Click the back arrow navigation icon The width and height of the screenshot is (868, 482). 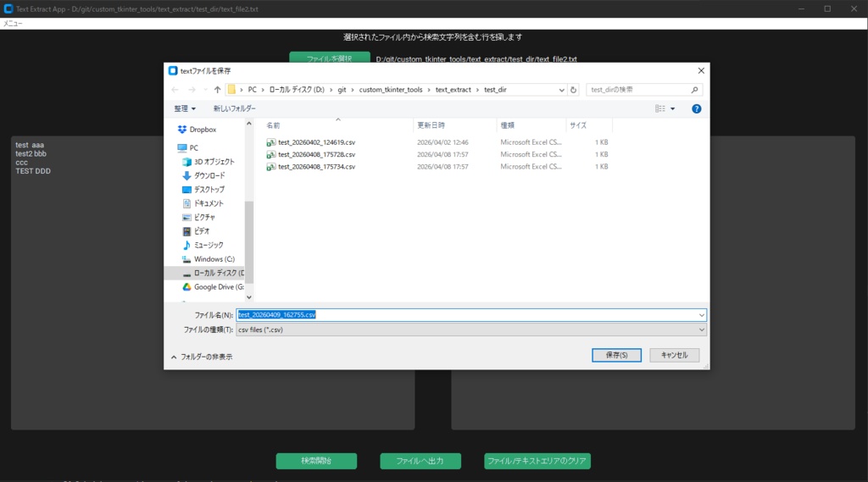pyautogui.click(x=175, y=90)
